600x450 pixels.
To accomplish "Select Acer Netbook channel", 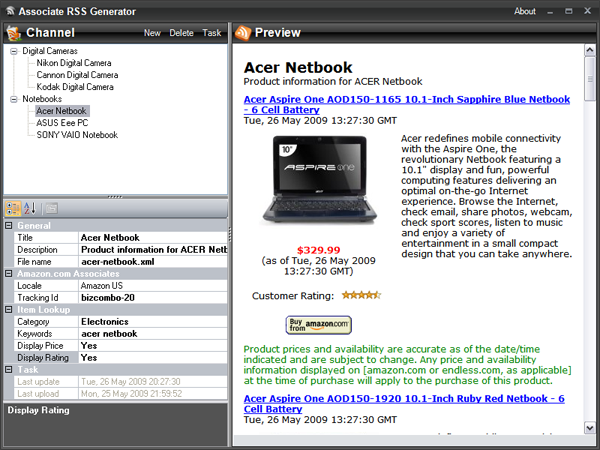I will coord(61,111).
